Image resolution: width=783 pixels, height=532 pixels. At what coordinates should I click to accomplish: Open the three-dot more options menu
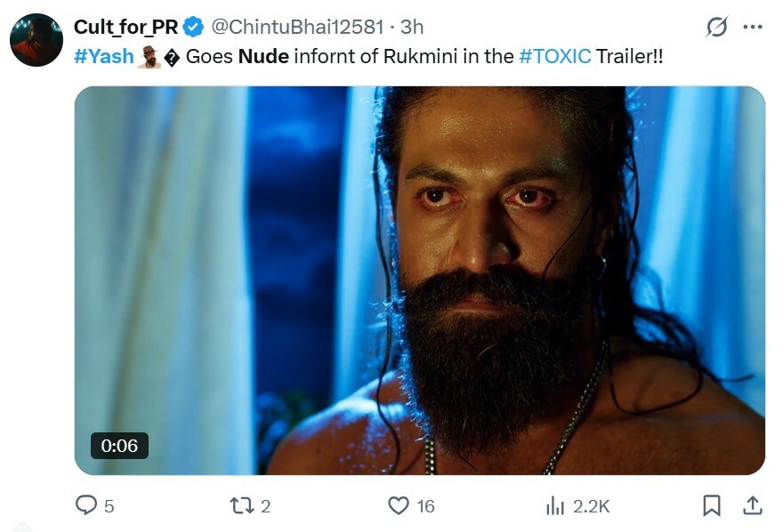point(753,27)
